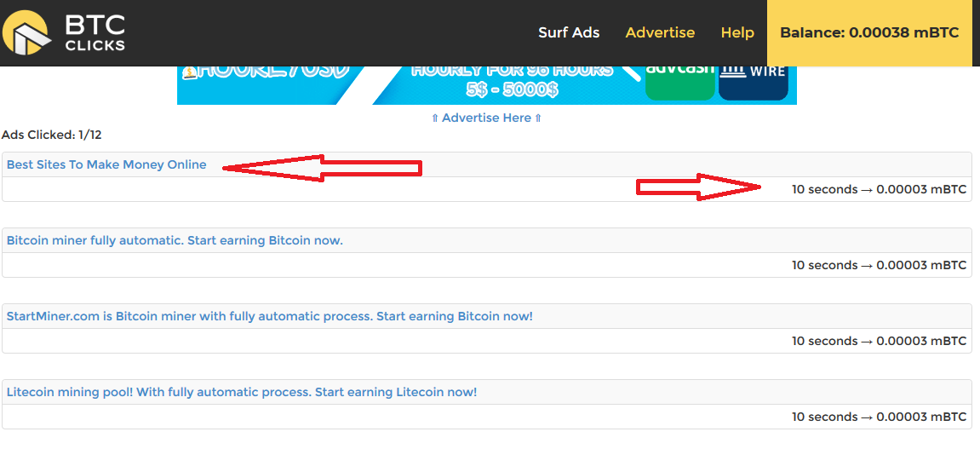Click the reward text under Best Sites ad
The height and width of the screenshot is (449, 980).
[x=879, y=189]
